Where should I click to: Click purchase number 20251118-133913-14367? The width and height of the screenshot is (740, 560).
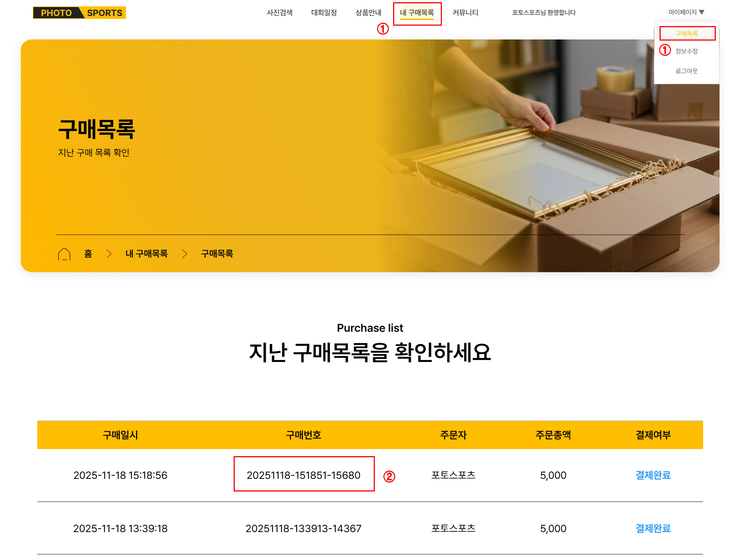304,528
